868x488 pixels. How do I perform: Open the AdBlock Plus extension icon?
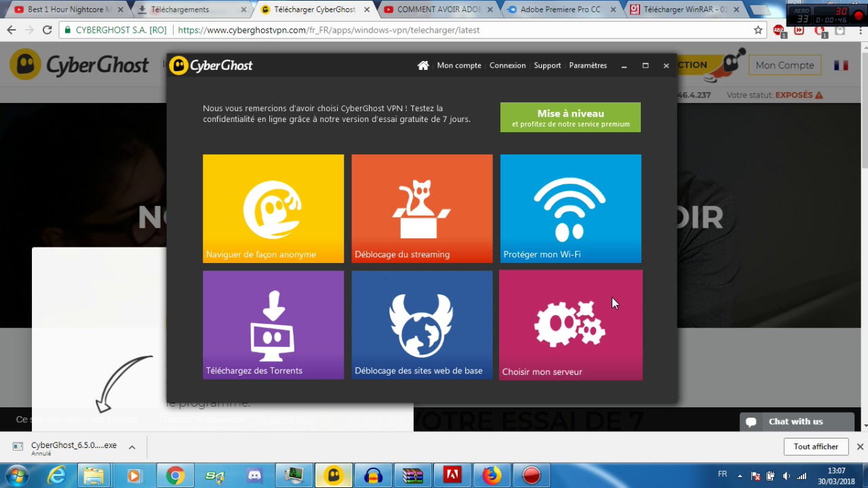tap(778, 30)
